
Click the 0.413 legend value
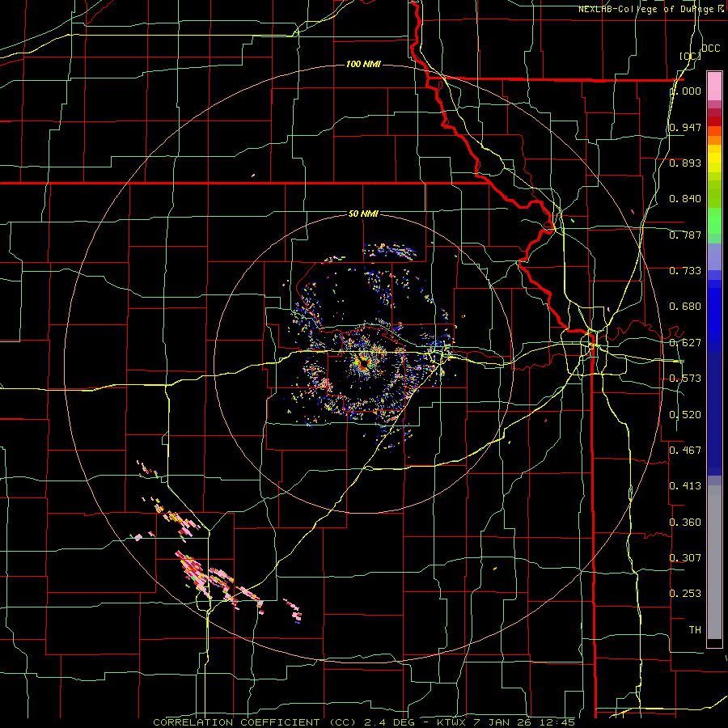[685, 486]
